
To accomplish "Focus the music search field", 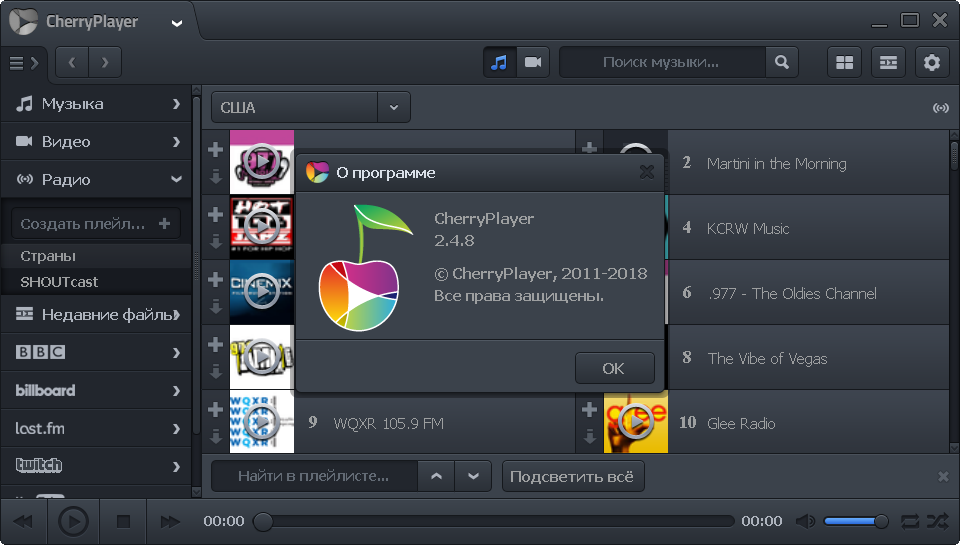I will point(662,62).
